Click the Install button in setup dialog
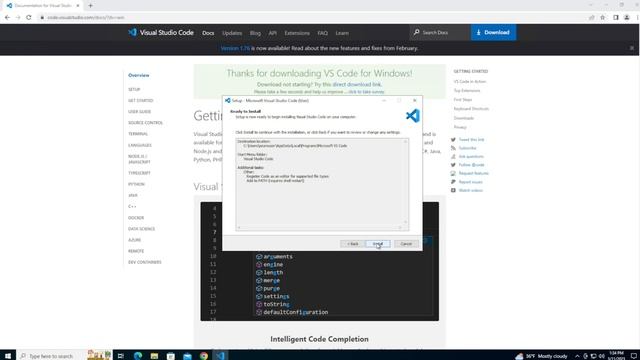 [x=378, y=244]
